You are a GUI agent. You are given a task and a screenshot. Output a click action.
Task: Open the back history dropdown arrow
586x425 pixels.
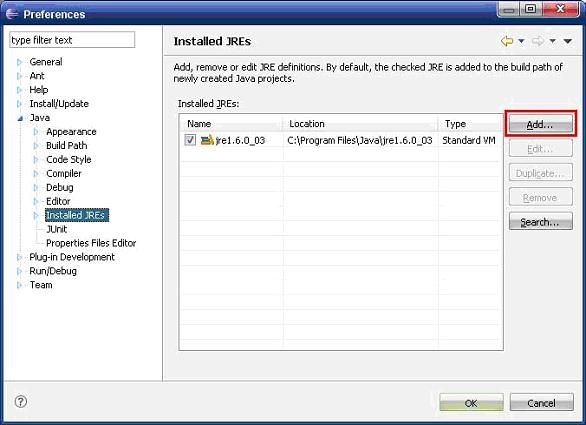[x=521, y=41]
